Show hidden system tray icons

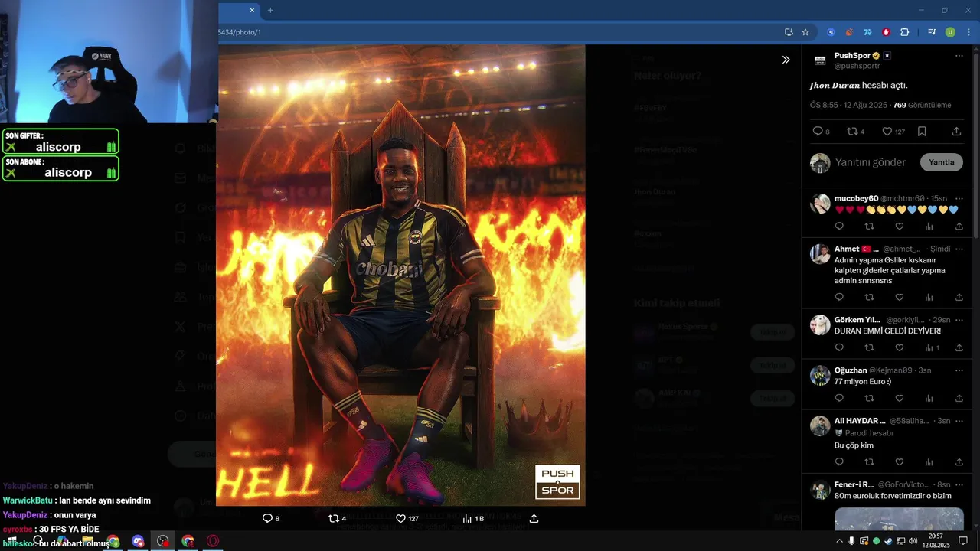click(840, 541)
